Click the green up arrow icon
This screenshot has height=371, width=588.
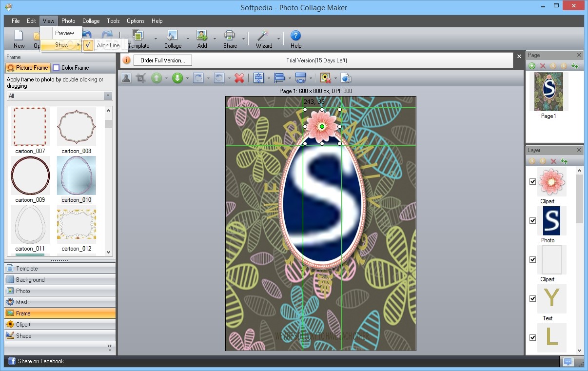pos(157,78)
